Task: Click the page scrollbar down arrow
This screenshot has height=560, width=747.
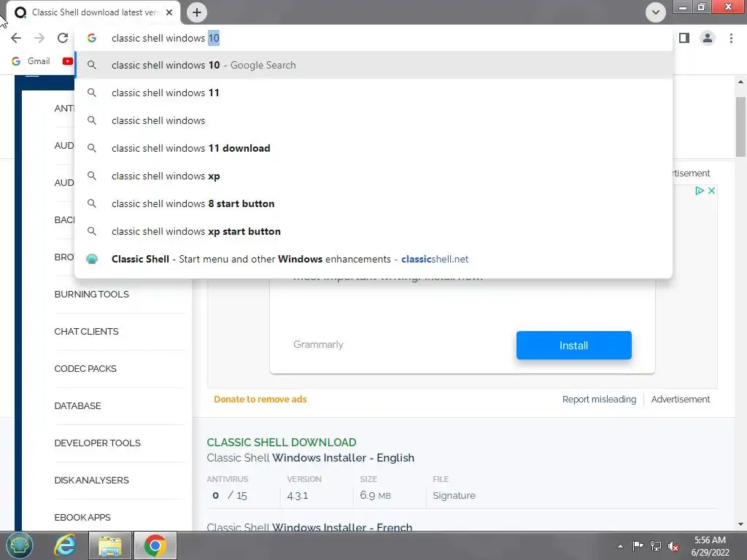Action: [740, 524]
